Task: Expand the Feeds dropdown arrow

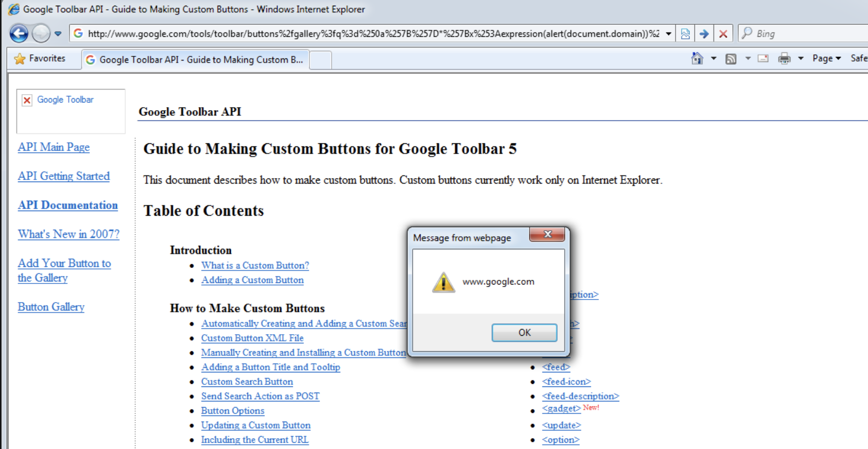Action: (x=747, y=58)
